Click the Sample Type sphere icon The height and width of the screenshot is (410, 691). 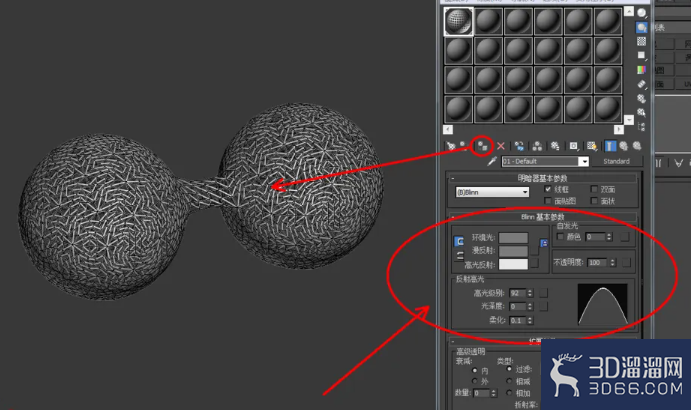(642, 13)
